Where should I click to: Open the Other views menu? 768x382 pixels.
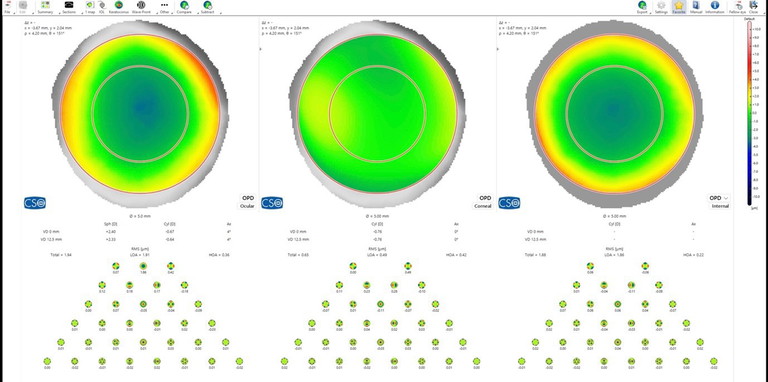coord(165,6)
